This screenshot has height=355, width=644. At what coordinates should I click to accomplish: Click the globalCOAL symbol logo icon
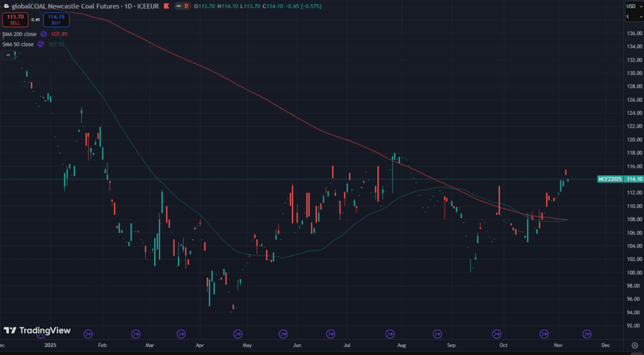[x=7, y=6]
